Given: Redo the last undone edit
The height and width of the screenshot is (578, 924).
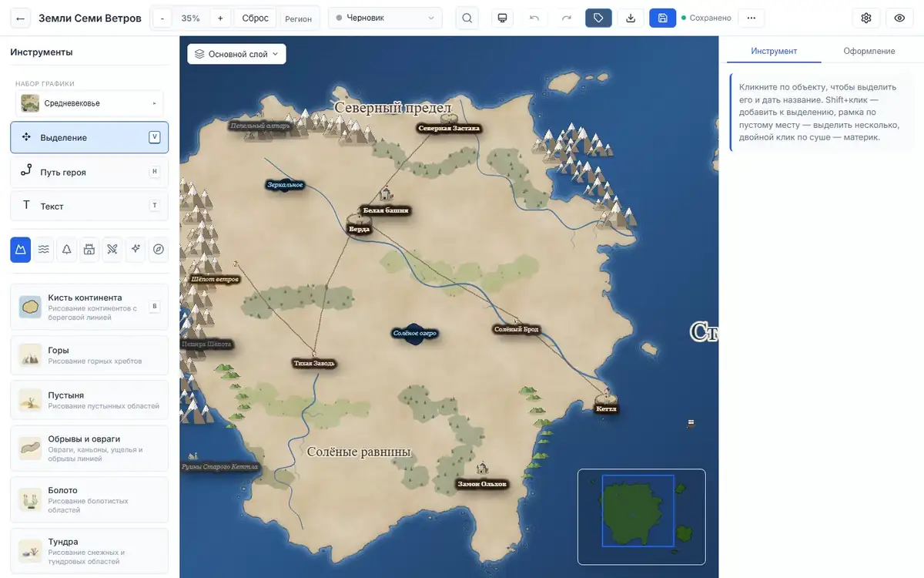Looking at the screenshot, I should [x=567, y=18].
